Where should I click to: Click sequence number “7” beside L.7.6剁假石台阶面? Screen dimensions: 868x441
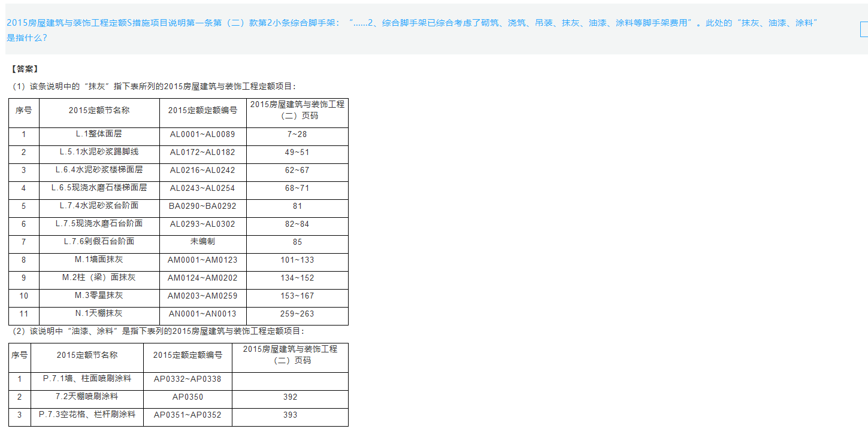[x=24, y=242]
